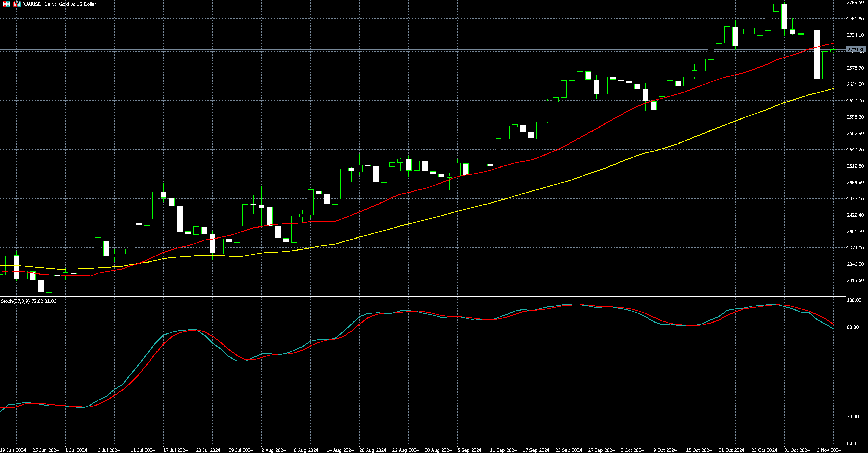This screenshot has height=453, width=868.
Task: Click the 2789.50 price scale label
Action: click(855, 2)
